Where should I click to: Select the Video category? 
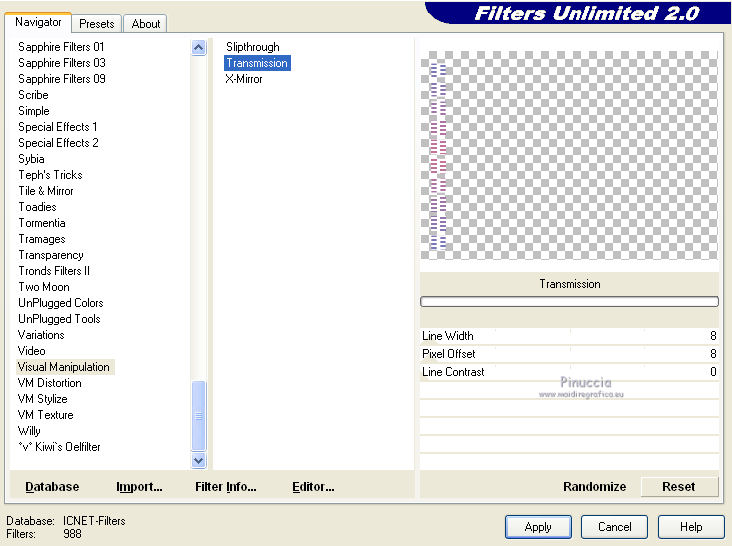(31, 350)
